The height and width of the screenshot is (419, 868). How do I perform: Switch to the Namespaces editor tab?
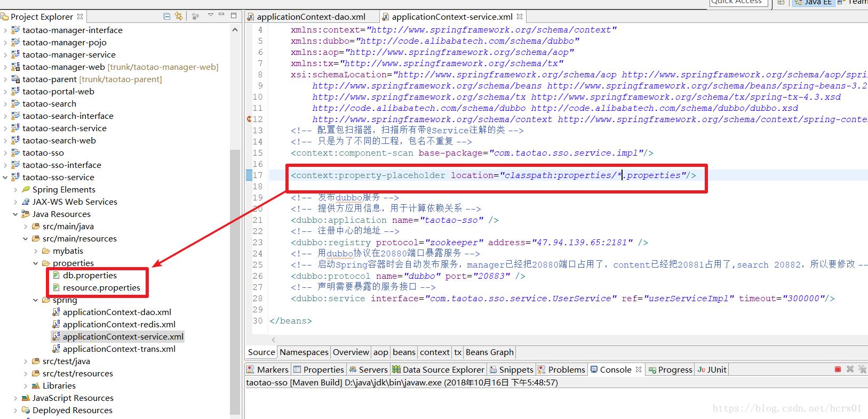pyautogui.click(x=304, y=352)
